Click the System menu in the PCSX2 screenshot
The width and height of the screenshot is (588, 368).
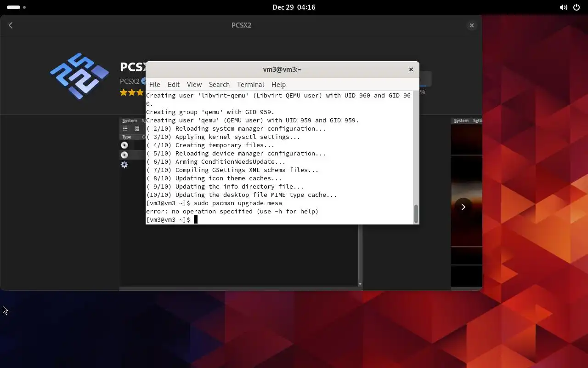(130, 121)
